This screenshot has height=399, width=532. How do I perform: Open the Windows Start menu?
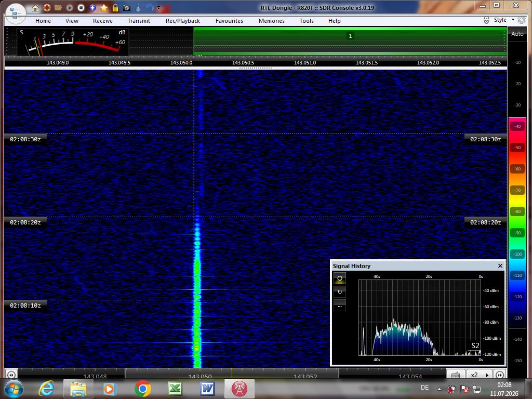click(x=13, y=389)
